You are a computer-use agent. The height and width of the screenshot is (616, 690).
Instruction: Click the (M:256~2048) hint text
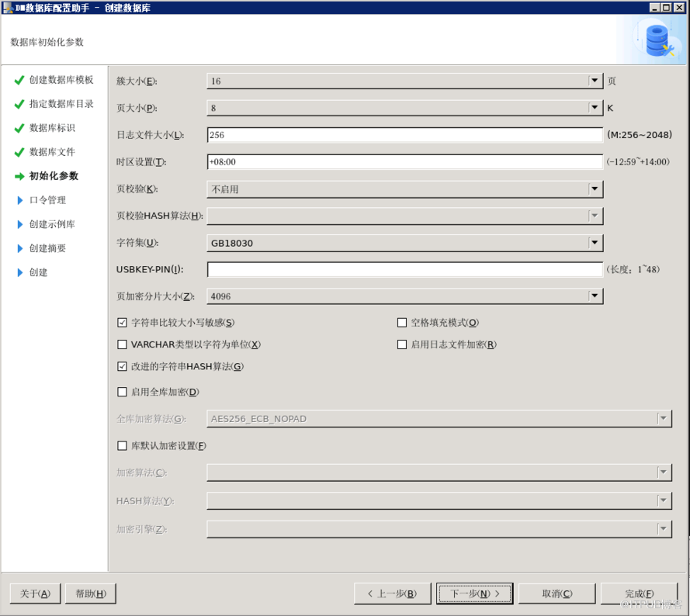tap(640, 135)
